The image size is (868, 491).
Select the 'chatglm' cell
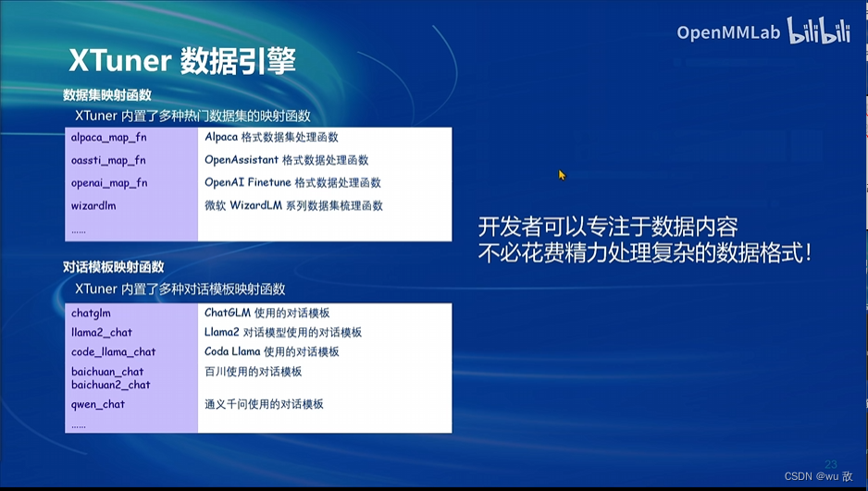click(91, 313)
